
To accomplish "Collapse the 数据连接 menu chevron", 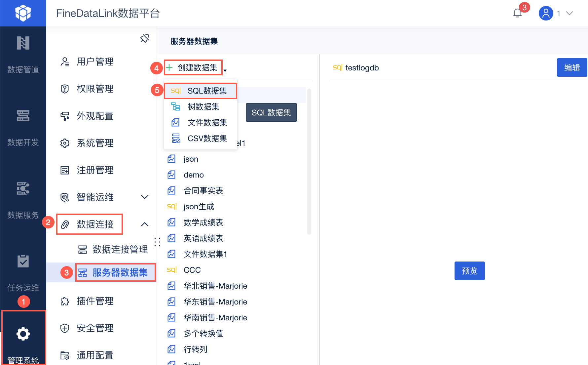I will (x=145, y=224).
